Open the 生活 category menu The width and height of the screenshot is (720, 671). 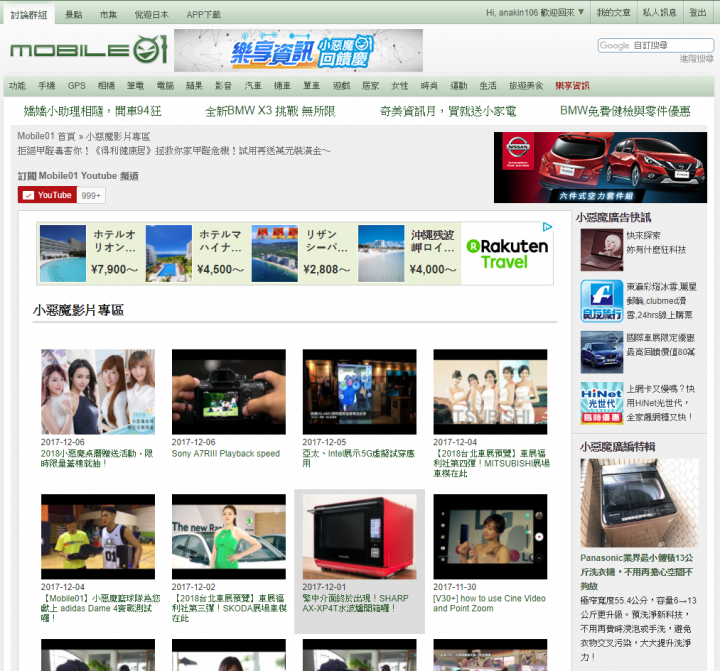click(488, 85)
